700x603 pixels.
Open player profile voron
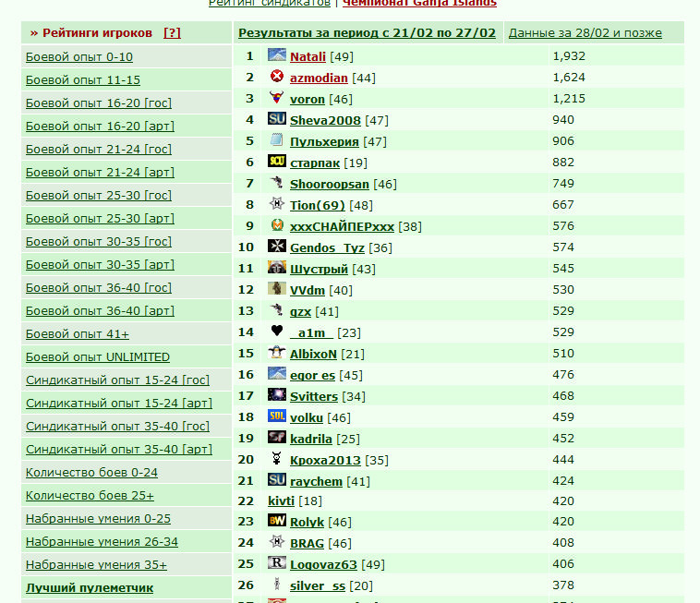pos(308,99)
